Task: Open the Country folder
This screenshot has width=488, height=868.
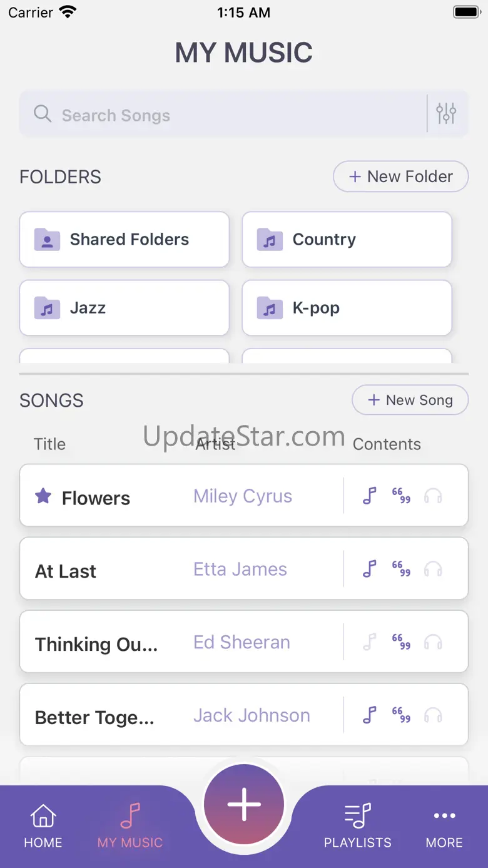Action: tap(347, 240)
